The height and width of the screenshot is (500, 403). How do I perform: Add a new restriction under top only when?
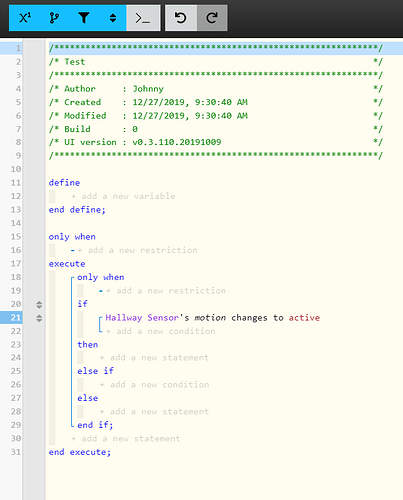(x=137, y=250)
